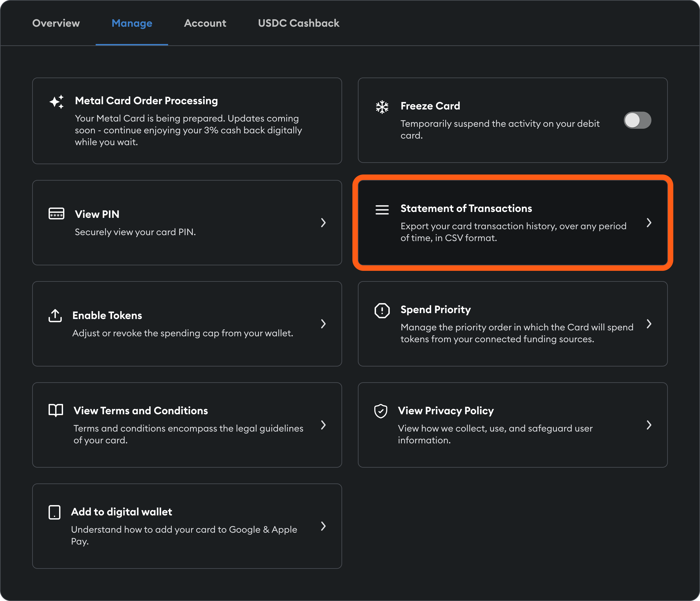Click the View Privacy Policy chevron
700x601 pixels.
pos(649,425)
